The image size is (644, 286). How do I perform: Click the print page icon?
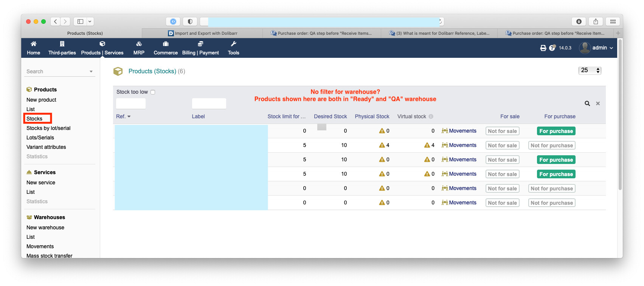(543, 48)
